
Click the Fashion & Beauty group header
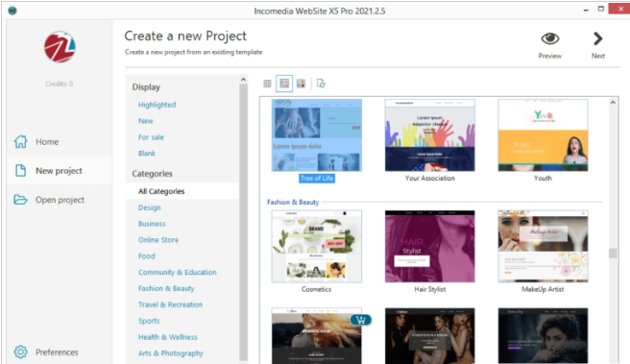pyautogui.click(x=293, y=202)
